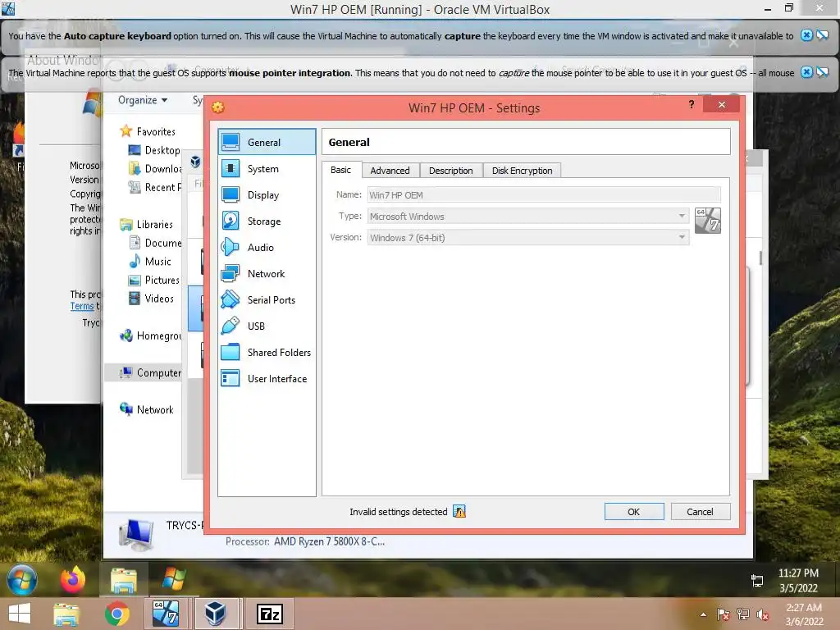Switch to the Basic tab
This screenshot has height=630, width=840.
tap(340, 170)
